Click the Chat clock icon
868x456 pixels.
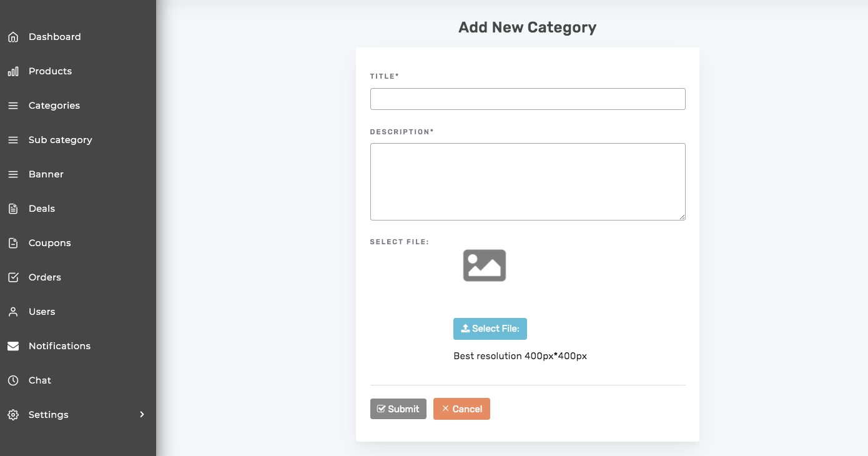pos(13,380)
